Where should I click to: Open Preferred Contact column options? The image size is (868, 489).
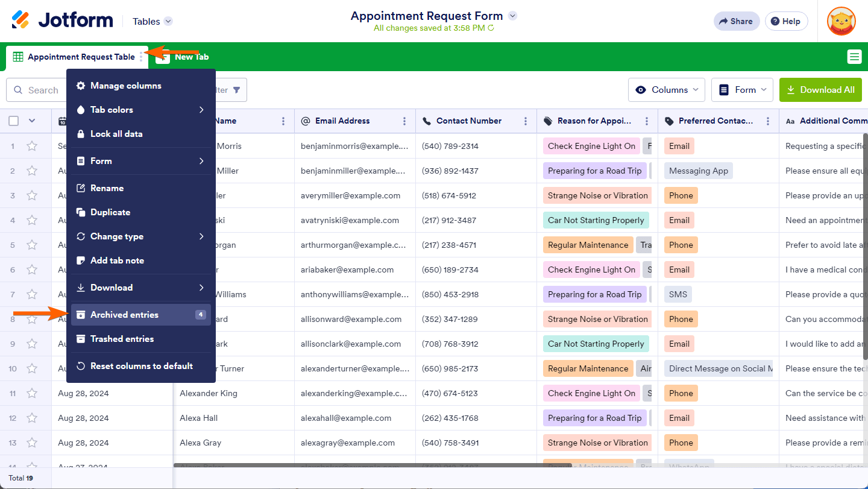coord(768,121)
